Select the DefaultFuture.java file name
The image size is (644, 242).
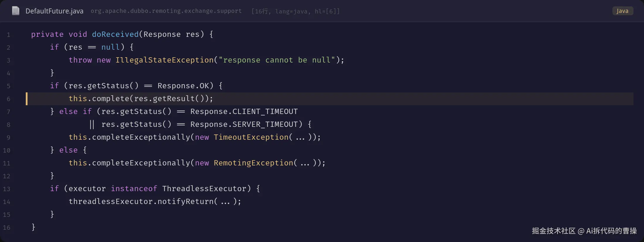click(x=54, y=11)
